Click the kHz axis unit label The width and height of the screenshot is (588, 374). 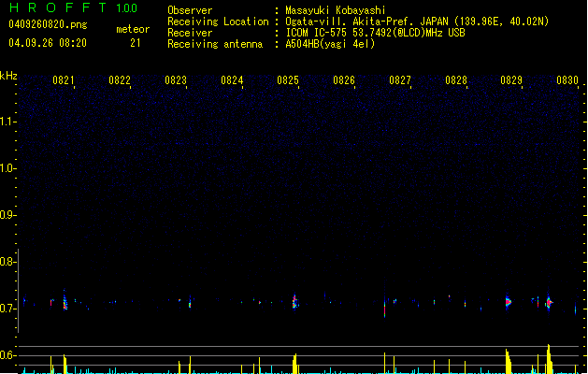[8, 76]
